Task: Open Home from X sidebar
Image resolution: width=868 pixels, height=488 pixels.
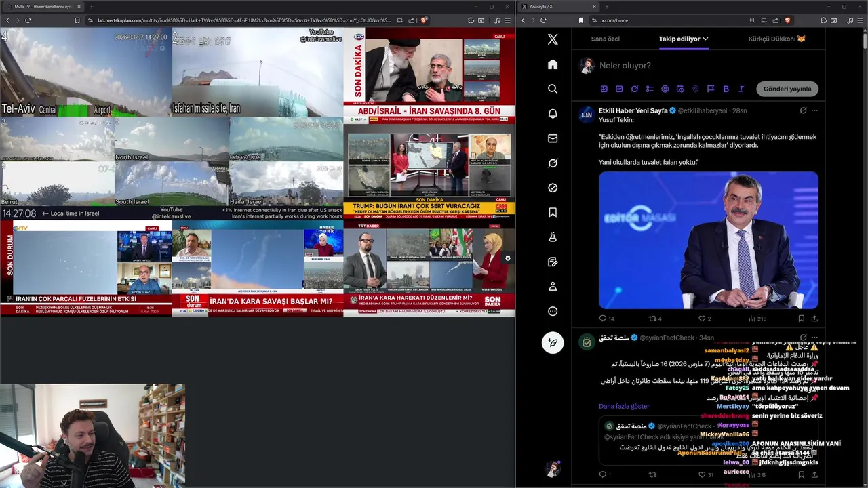Action: click(x=553, y=64)
